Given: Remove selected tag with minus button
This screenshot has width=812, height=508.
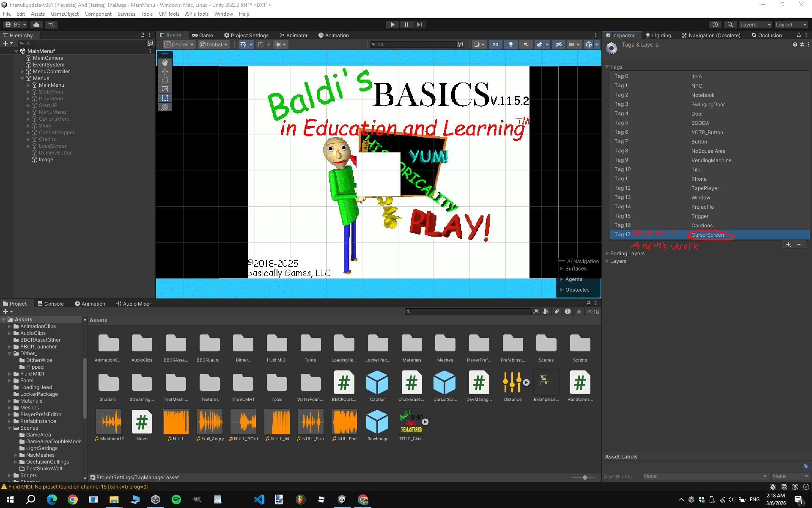Looking at the screenshot, I should [x=799, y=244].
